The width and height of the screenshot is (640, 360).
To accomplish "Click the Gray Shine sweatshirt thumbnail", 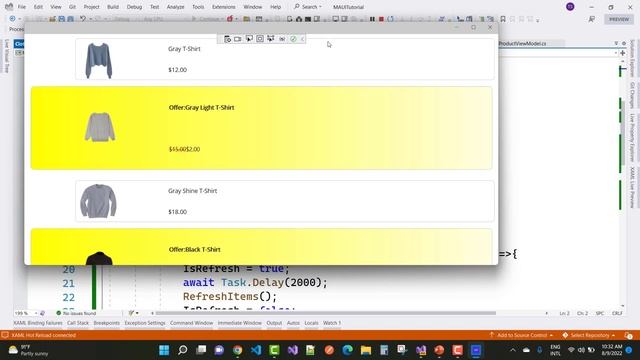I will point(98,201).
